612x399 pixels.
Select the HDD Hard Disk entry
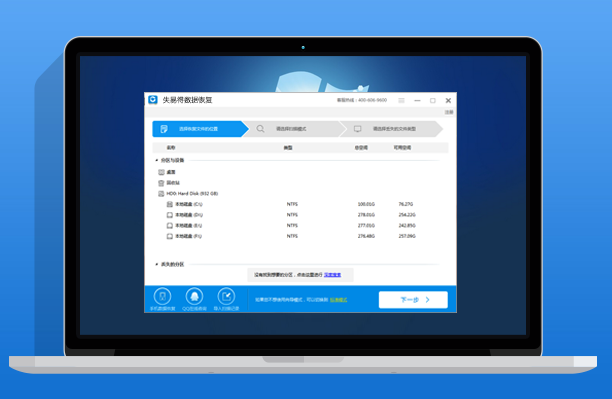(x=188, y=194)
